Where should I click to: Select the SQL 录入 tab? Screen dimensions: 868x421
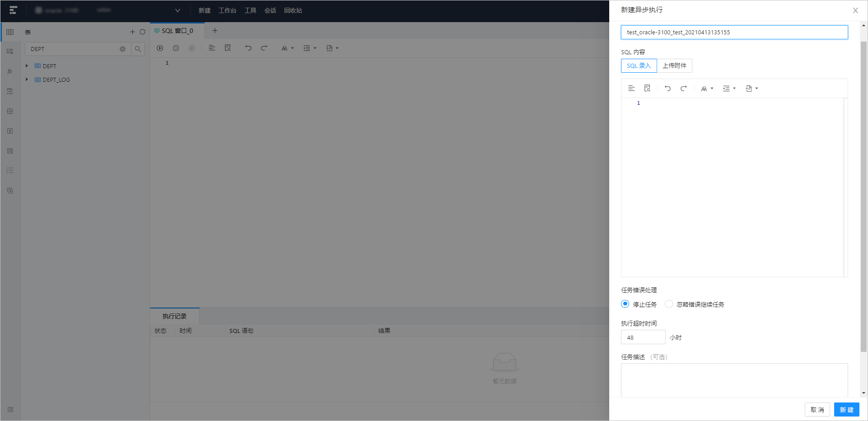639,66
